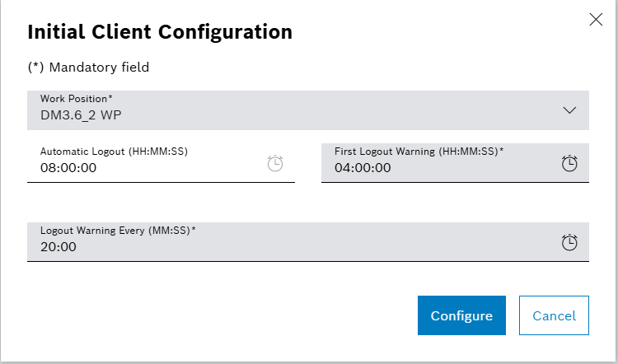Click the Logout Warning Every (MM:SS) label

pos(118,230)
